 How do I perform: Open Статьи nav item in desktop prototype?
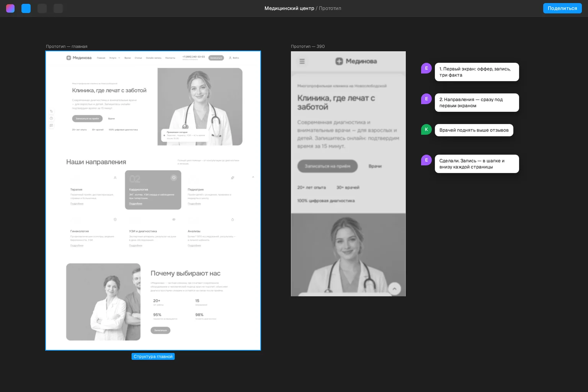pyautogui.click(x=138, y=58)
